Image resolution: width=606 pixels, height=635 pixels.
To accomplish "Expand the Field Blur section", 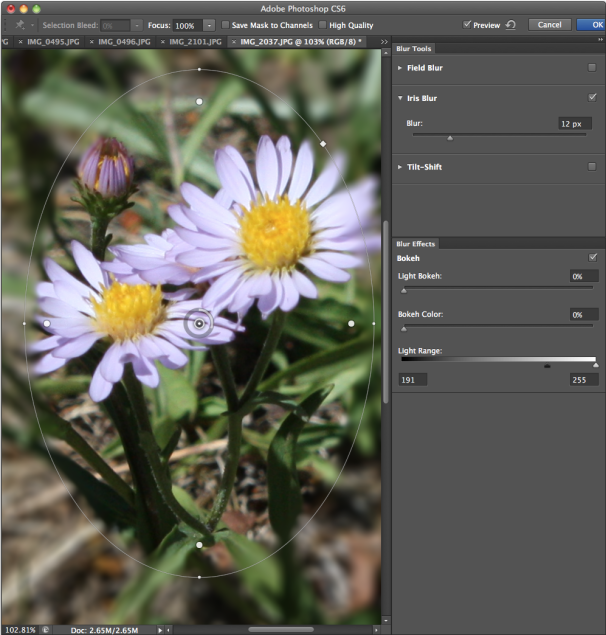I will tap(400, 68).
